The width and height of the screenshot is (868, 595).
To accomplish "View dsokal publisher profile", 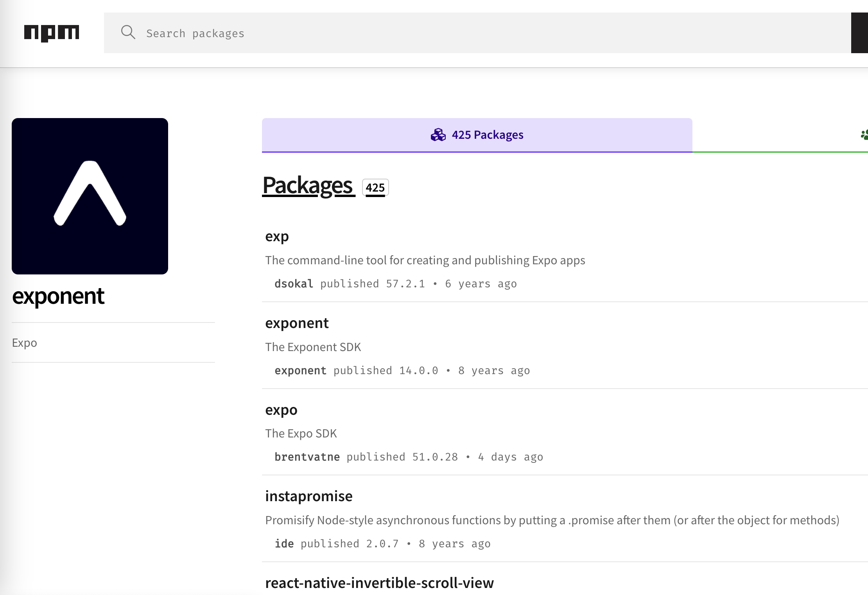I will [294, 284].
